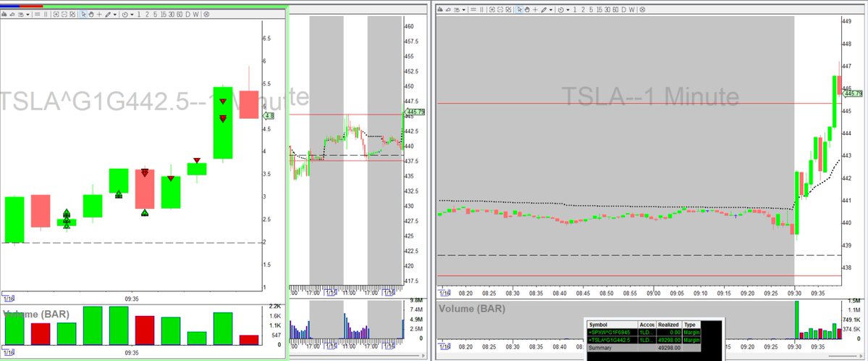The height and width of the screenshot is (361, 868).
Task: Click the fit-to-screen zoom icon in the left chart toolbar
Action: (72, 14)
